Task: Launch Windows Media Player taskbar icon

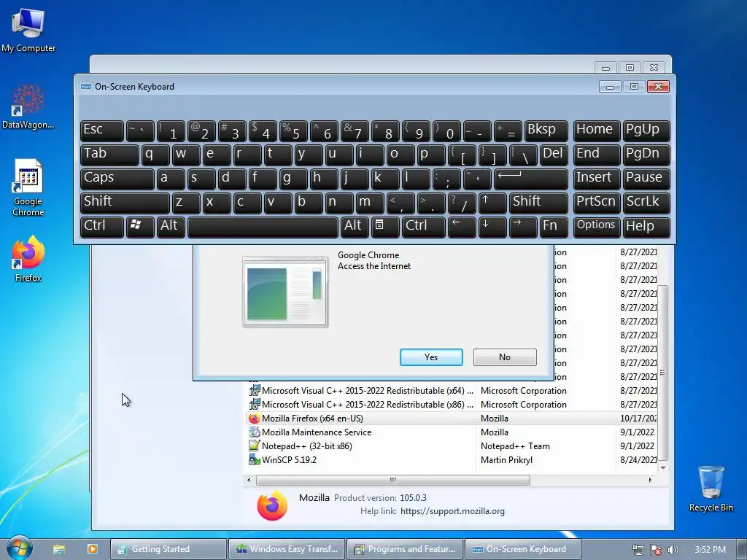Action: [92, 549]
